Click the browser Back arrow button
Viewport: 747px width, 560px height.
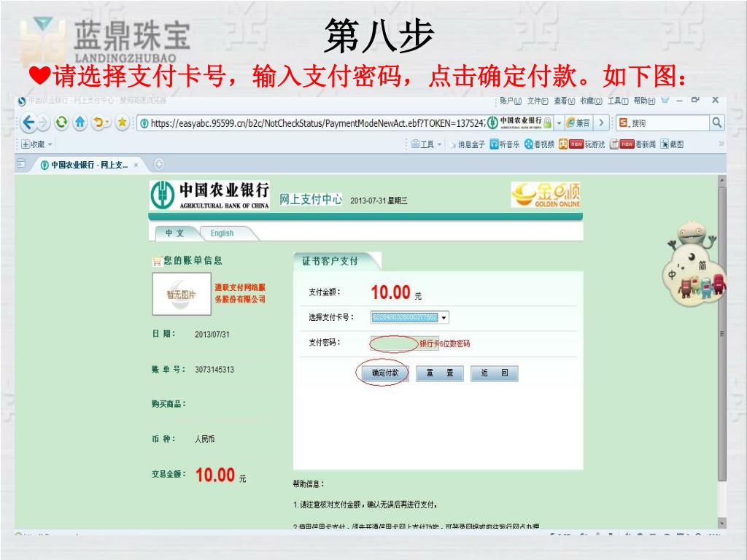pos(28,122)
